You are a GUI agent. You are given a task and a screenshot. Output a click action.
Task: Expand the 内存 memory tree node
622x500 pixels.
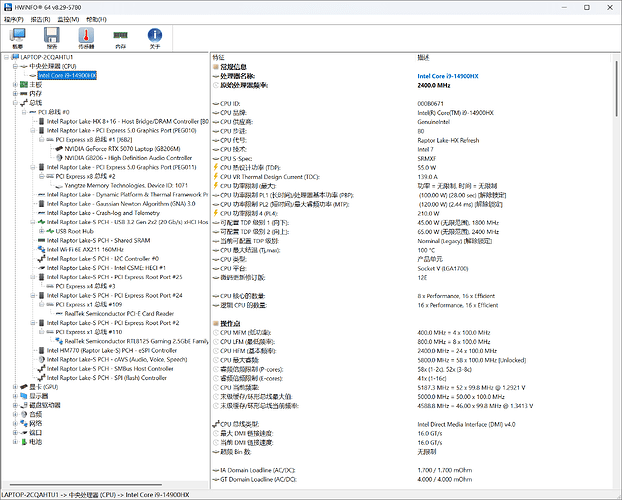point(14,92)
